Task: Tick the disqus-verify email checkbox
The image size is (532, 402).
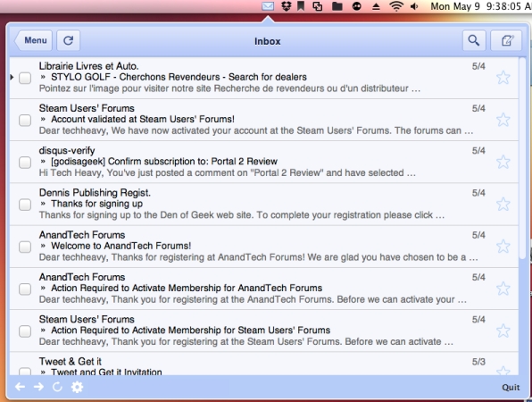Action: coord(25,162)
